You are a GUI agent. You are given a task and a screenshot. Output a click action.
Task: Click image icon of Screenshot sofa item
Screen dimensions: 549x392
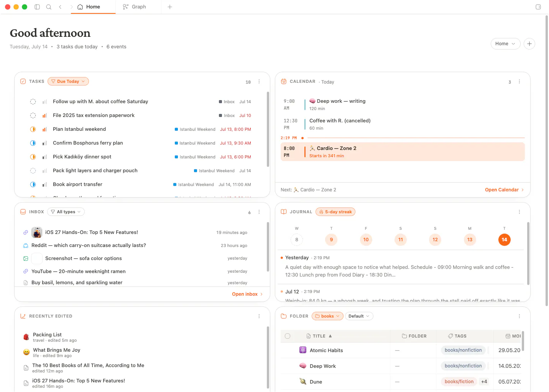coord(26,259)
